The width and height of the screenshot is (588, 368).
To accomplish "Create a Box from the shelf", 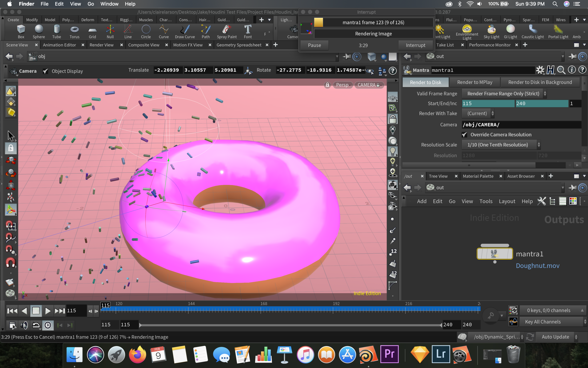I will (x=21, y=32).
